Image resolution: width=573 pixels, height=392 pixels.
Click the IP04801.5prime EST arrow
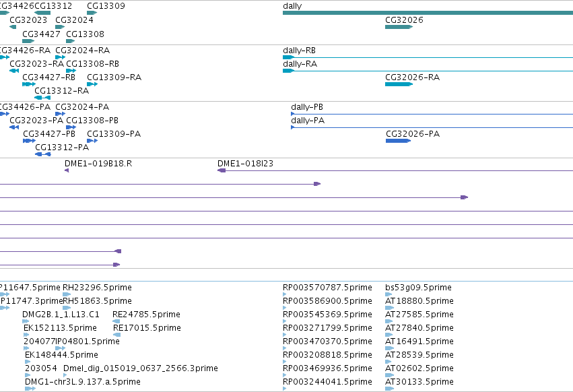61,348
